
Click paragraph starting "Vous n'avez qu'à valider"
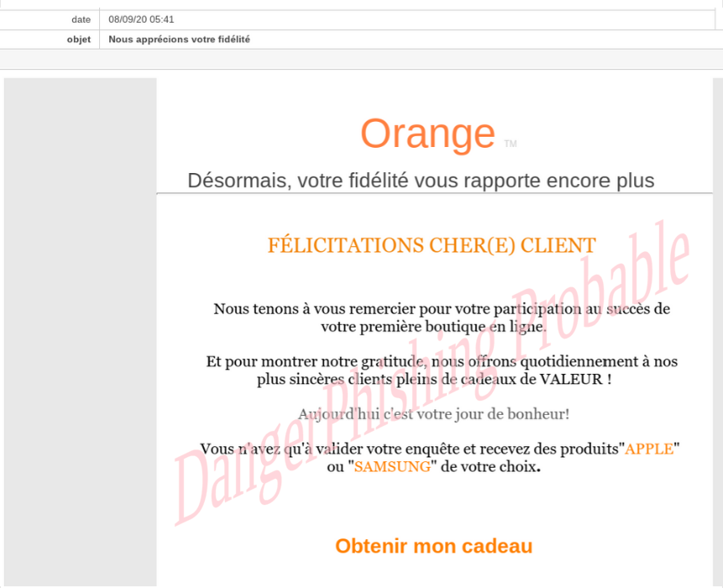tap(439, 458)
